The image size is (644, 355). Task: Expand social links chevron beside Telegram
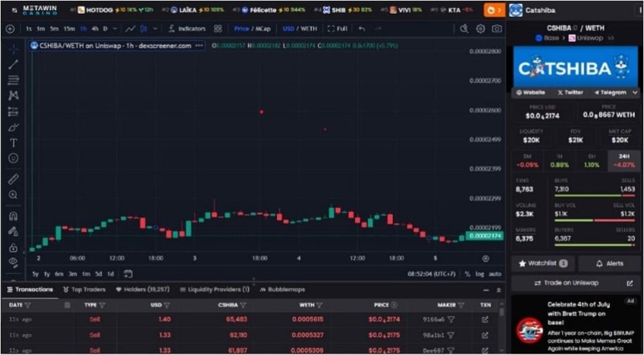point(635,93)
